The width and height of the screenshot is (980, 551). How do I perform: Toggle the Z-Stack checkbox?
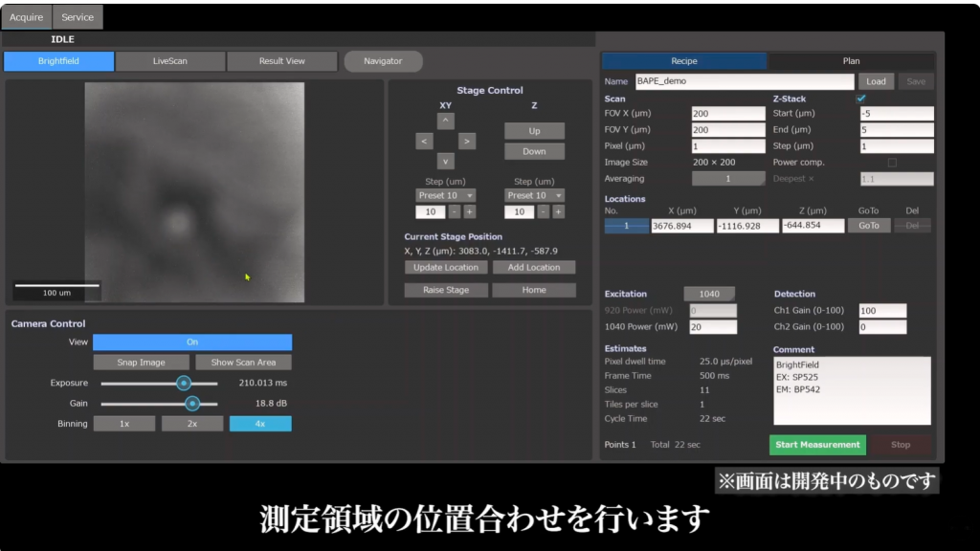pos(861,99)
